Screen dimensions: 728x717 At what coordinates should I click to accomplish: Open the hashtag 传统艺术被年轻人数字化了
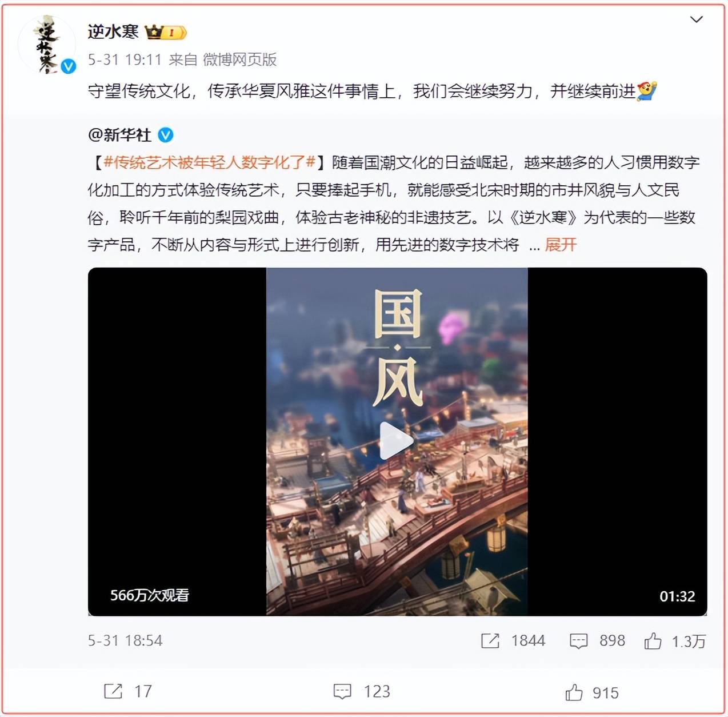click(210, 162)
